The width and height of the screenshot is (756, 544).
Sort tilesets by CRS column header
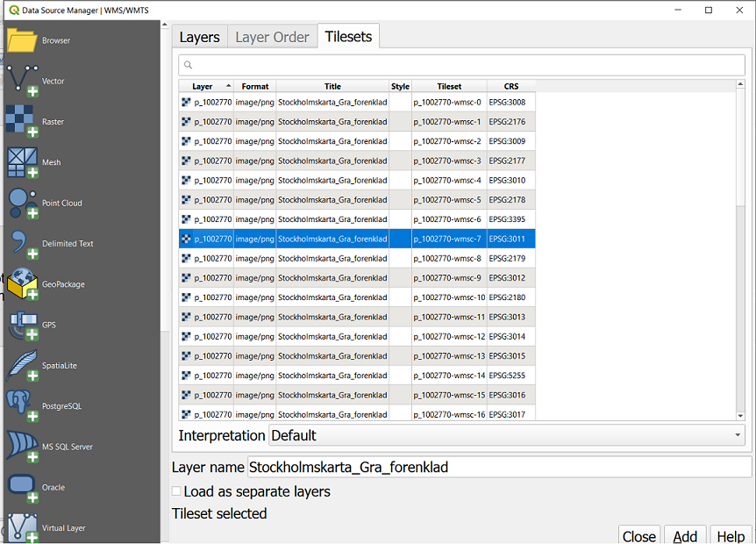pyautogui.click(x=510, y=87)
